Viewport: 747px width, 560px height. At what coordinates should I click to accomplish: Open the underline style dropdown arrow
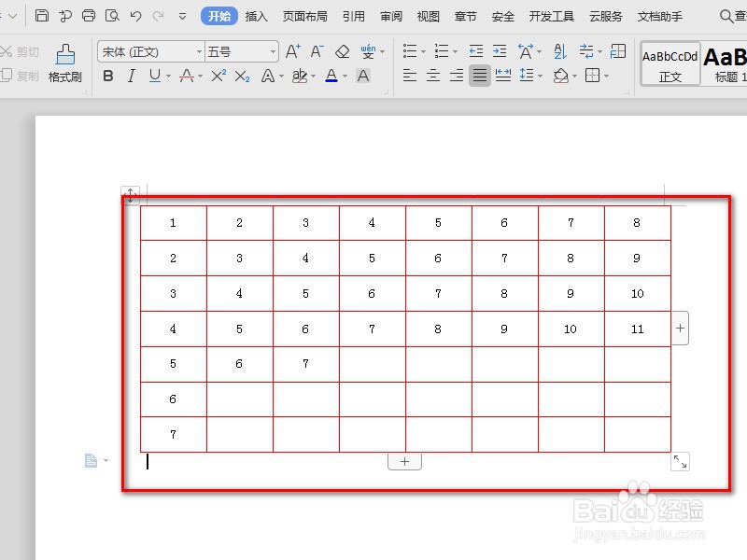169,77
